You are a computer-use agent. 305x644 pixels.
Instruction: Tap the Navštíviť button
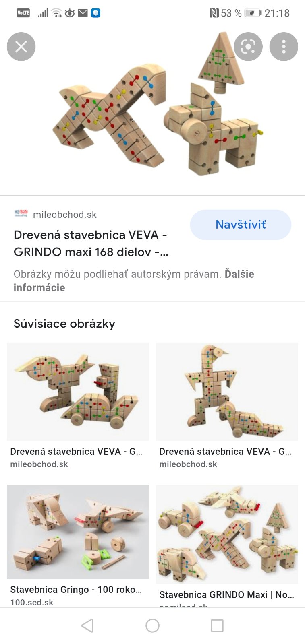pos(241,225)
